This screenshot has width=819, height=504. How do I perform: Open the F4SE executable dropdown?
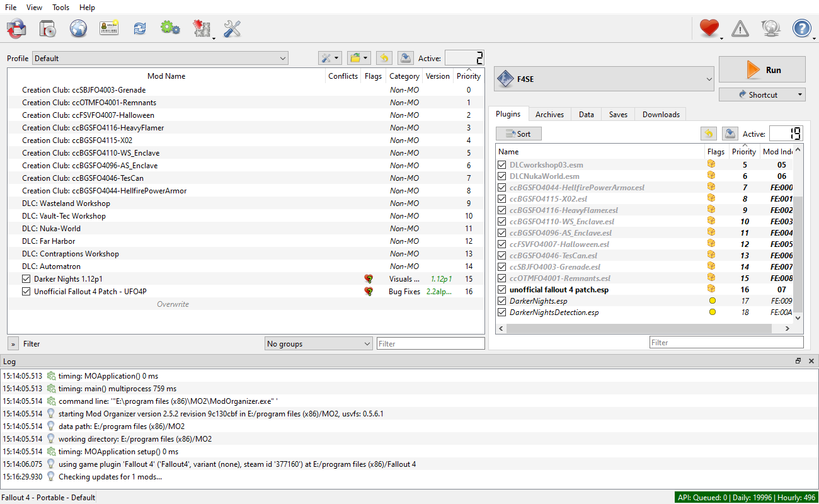pyautogui.click(x=604, y=80)
